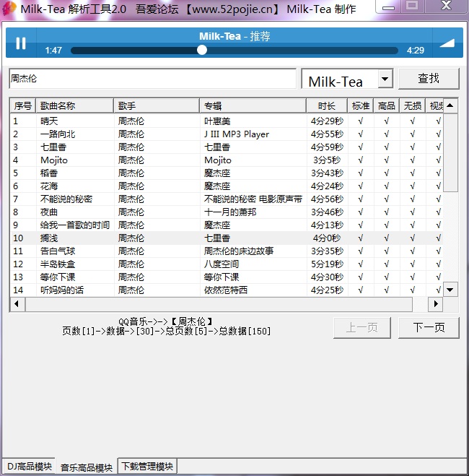This screenshot has height=476, width=469.
Task: Click 无损 checkmark for Mojito row
Action: pos(412,160)
